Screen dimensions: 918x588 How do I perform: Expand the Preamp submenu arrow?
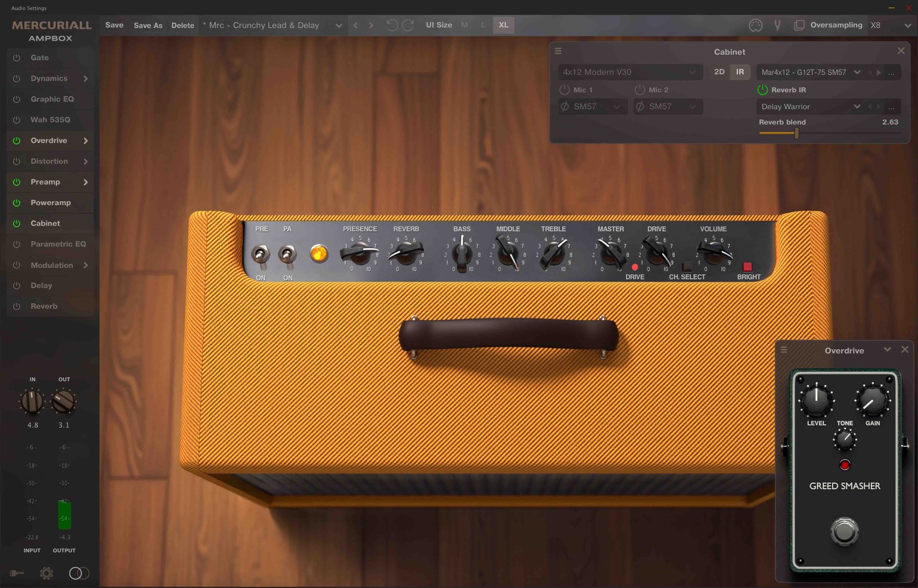[x=86, y=182]
